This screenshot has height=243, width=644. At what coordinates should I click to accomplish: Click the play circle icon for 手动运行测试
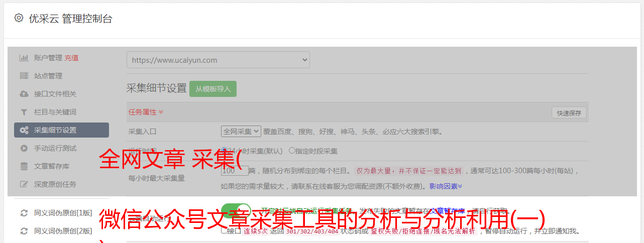coord(24,148)
